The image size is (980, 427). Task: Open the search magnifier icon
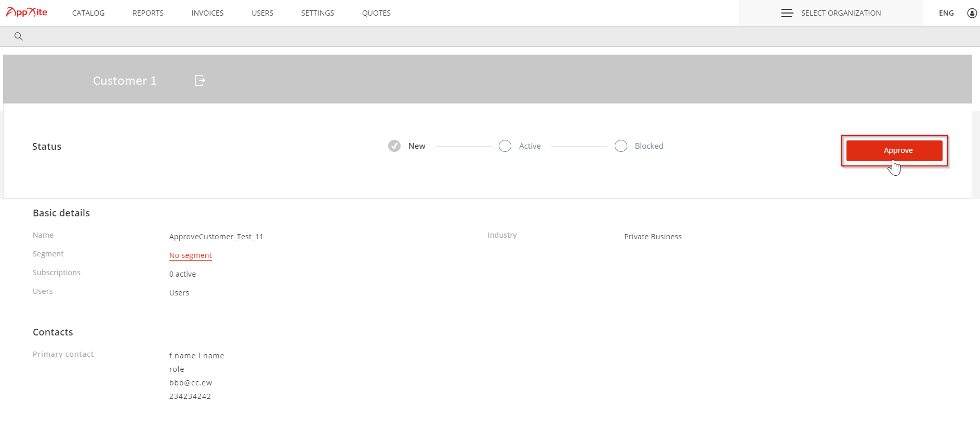(19, 36)
